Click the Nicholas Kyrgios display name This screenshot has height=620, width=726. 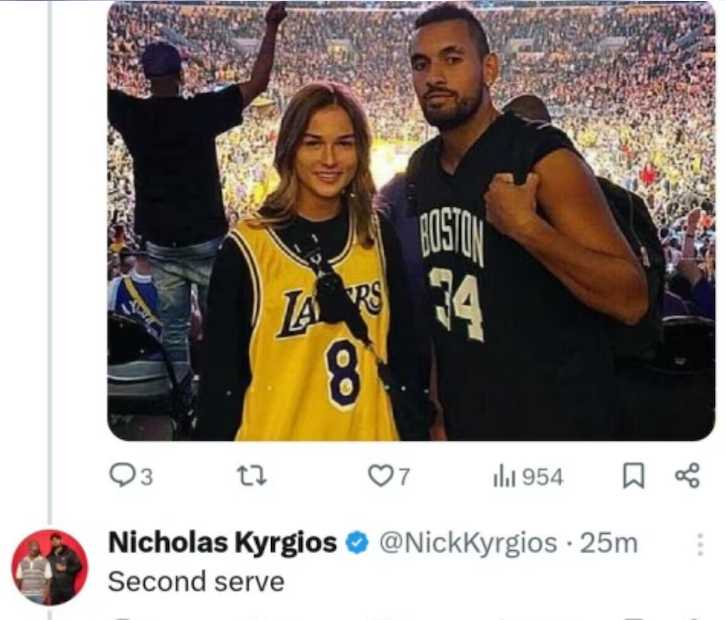click(x=222, y=543)
